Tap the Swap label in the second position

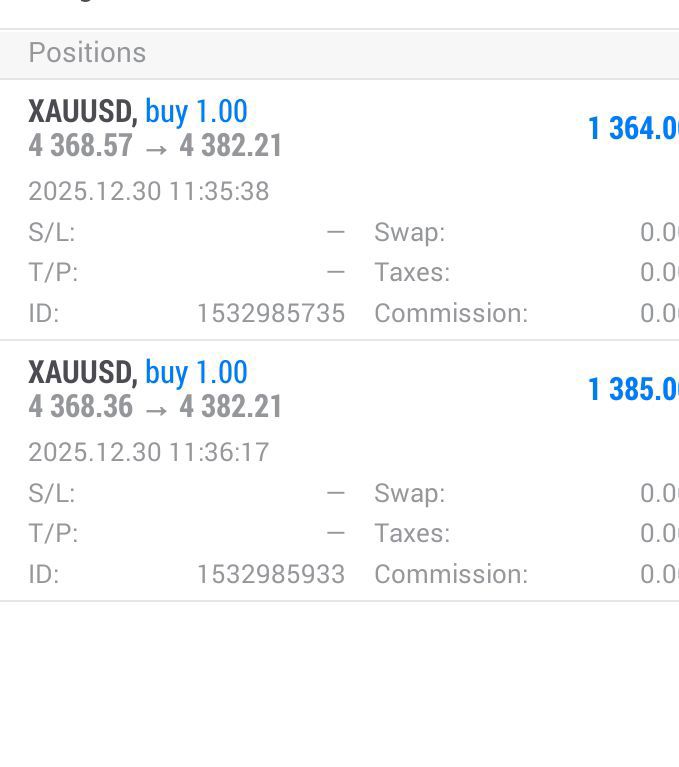point(409,493)
